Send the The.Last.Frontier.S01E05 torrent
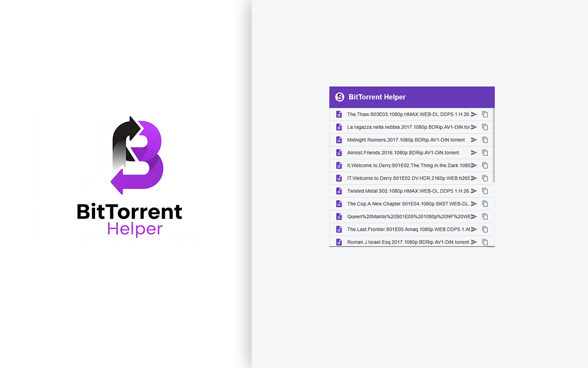Viewport: 588px width, 368px height. (x=474, y=229)
